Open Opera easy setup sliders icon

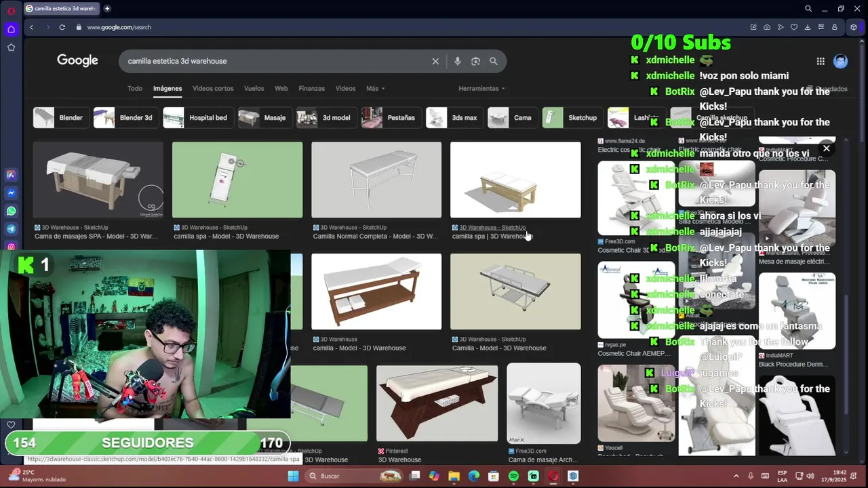821,27
